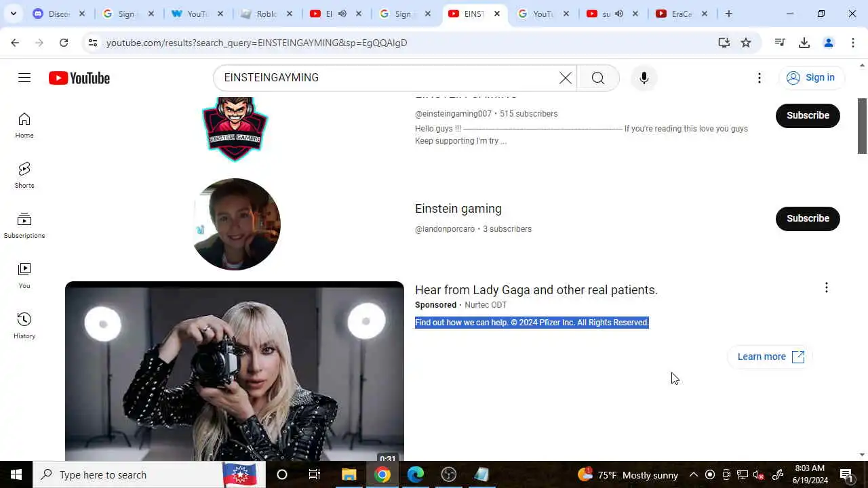Viewport: 868px width, 488px height.
Task: Open Chrome downloads
Action: [804, 43]
